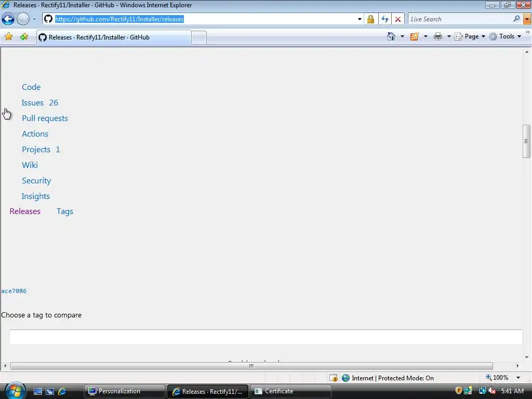Viewport: 532px width, 399px height.
Task: Click the Internet zone globe icon
Action: tap(345, 378)
